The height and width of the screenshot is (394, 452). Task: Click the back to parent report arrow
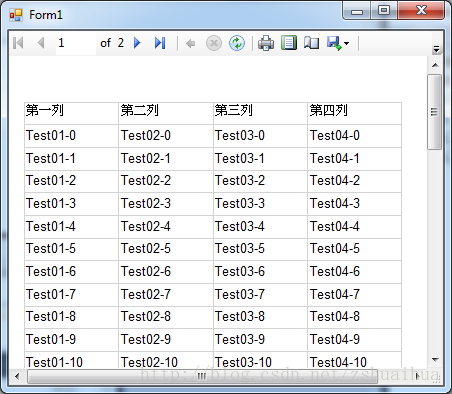pos(191,43)
